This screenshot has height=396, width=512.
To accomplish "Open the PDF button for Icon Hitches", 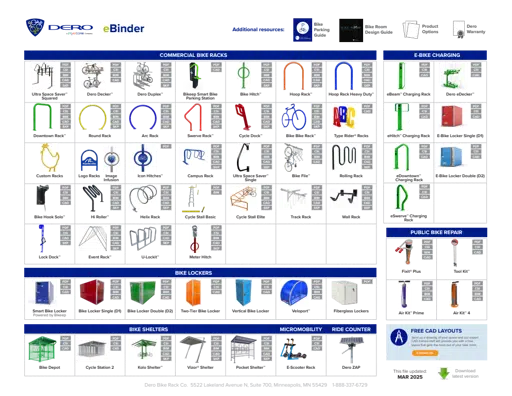I will tap(166, 146).
